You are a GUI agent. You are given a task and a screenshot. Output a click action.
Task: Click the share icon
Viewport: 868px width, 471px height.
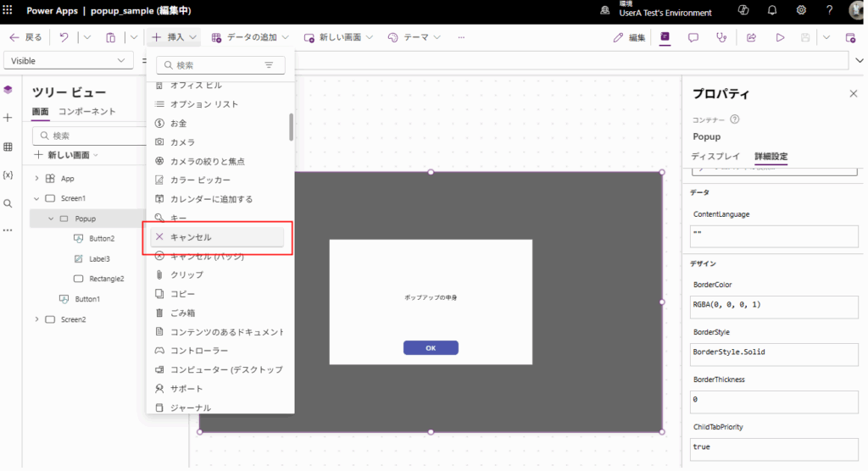point(751,37)
